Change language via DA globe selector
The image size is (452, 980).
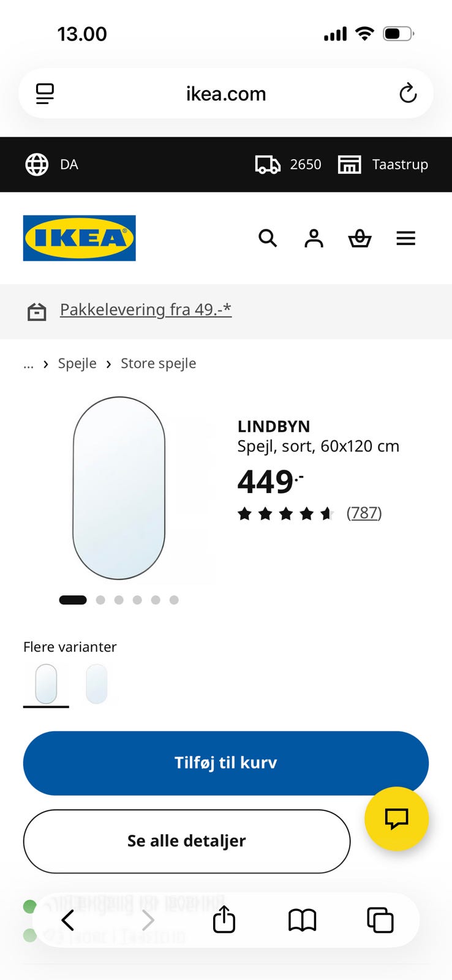coord(52,165)
